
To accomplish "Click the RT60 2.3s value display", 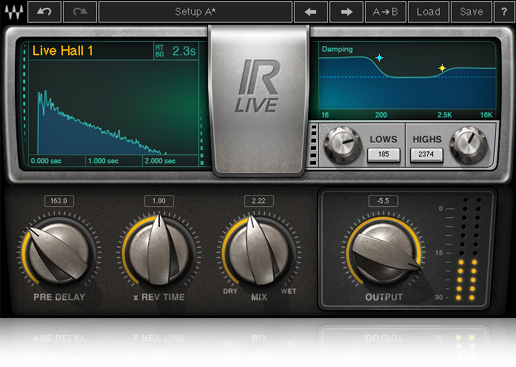I will 176,51.
